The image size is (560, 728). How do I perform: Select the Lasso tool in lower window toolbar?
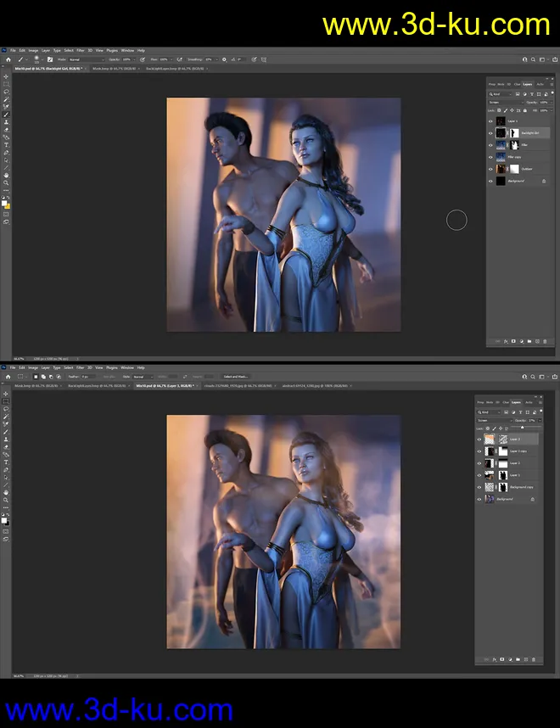click(x=6, y=409)
